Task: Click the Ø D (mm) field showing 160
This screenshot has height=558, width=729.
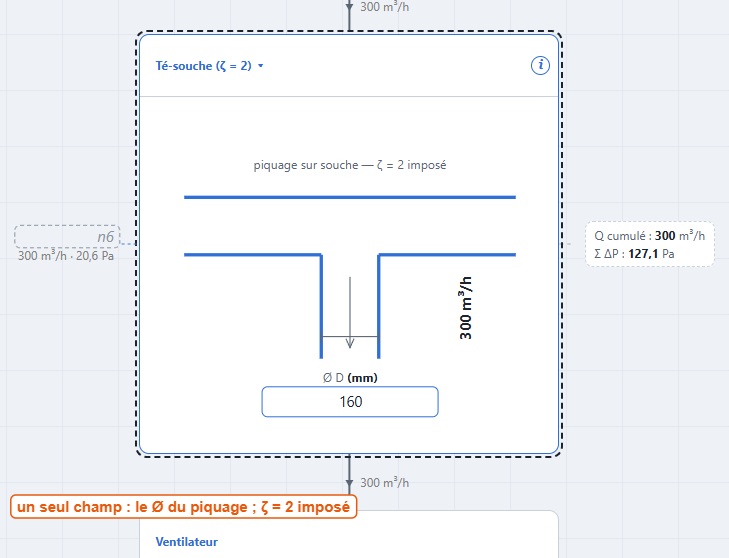Action: (x=350, y=402)
